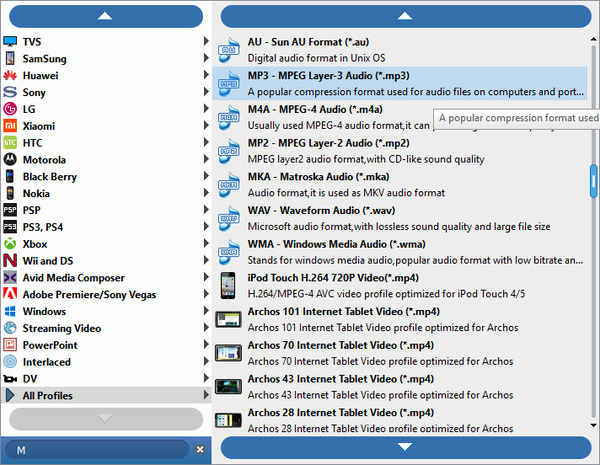Click the format list scroll-up blue button
Viewport: 600px width, 465px height.
[406, 16]
